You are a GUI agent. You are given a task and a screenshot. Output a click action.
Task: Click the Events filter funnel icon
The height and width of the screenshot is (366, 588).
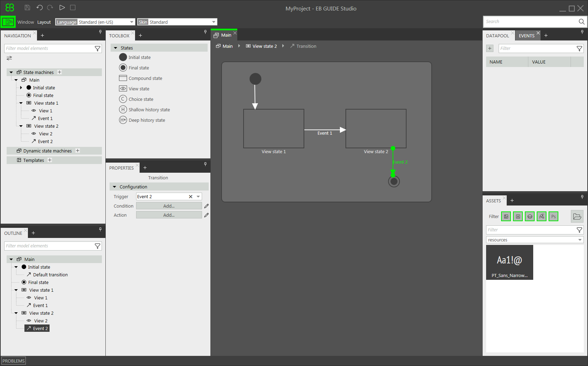coord(579,48)
